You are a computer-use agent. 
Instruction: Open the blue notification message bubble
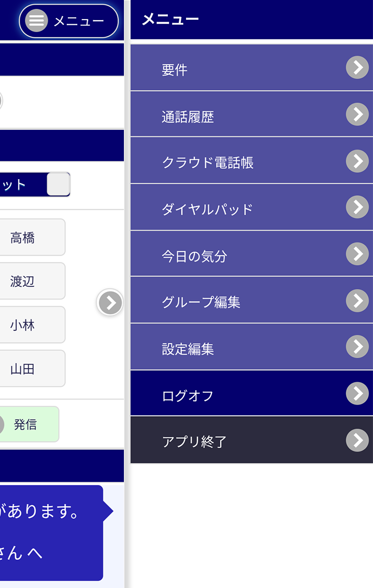point(51,533)
